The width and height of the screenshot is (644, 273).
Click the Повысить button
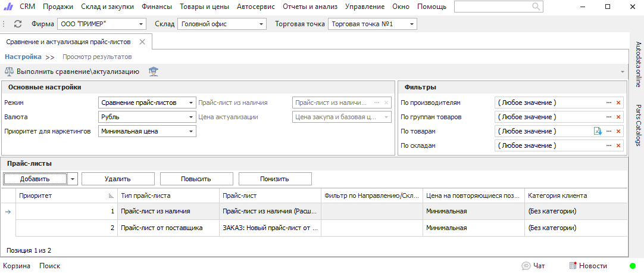coord(196,179)
